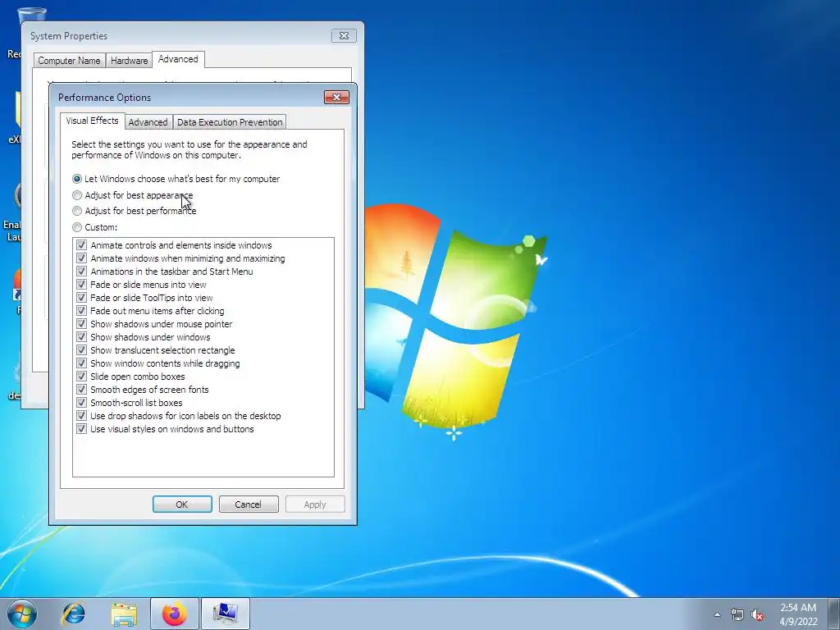Launch Internet Explorer from the taskbar
This screenshot has height=630, width=840.
(73, 614)
